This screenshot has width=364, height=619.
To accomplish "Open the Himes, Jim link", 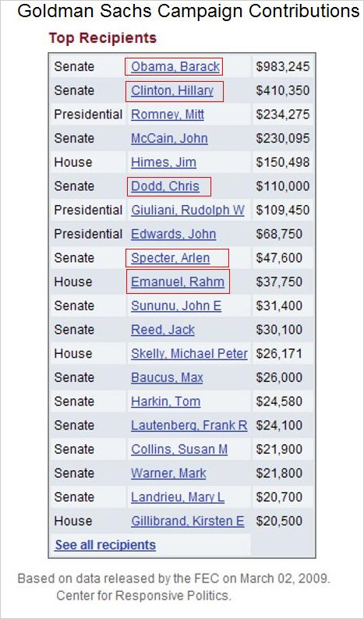I will (x=164, y=163).
